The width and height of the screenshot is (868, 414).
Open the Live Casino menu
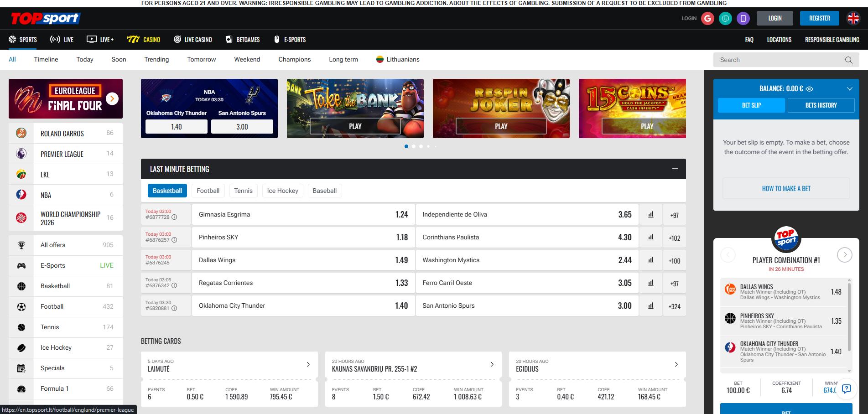pyautogui.click(x=193, y=40)
